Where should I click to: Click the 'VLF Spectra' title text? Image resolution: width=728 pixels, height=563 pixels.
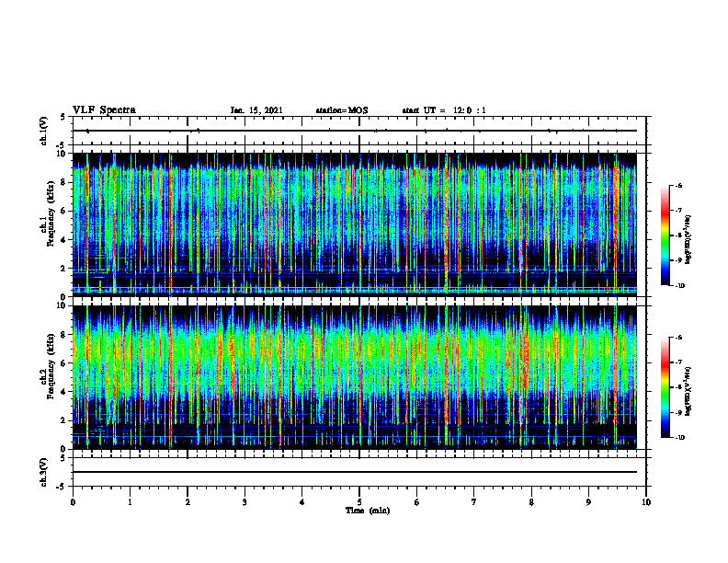pos(104,110)
